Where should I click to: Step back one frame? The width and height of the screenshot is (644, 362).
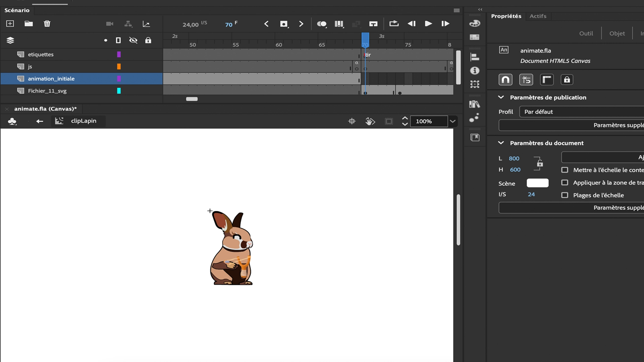coord(412,23)
